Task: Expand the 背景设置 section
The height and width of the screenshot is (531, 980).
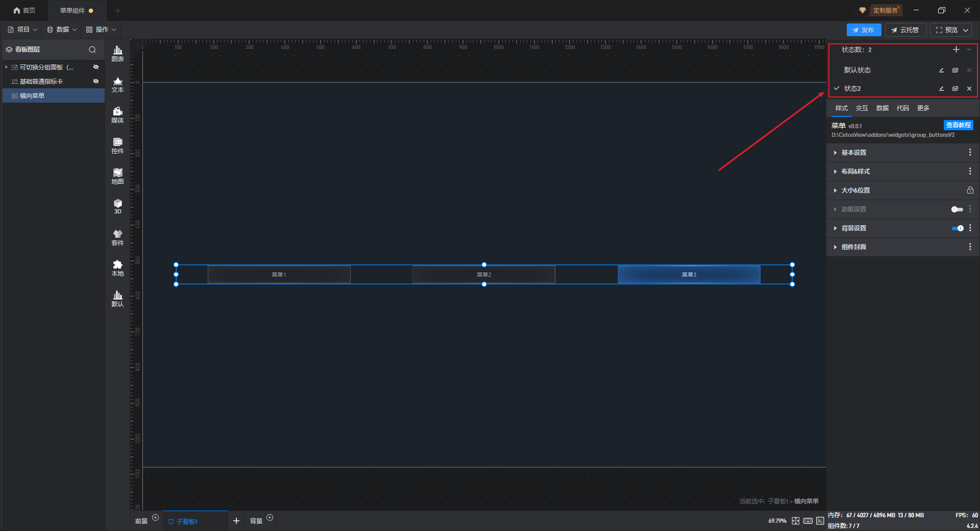Action: click(x=835, y=228)
